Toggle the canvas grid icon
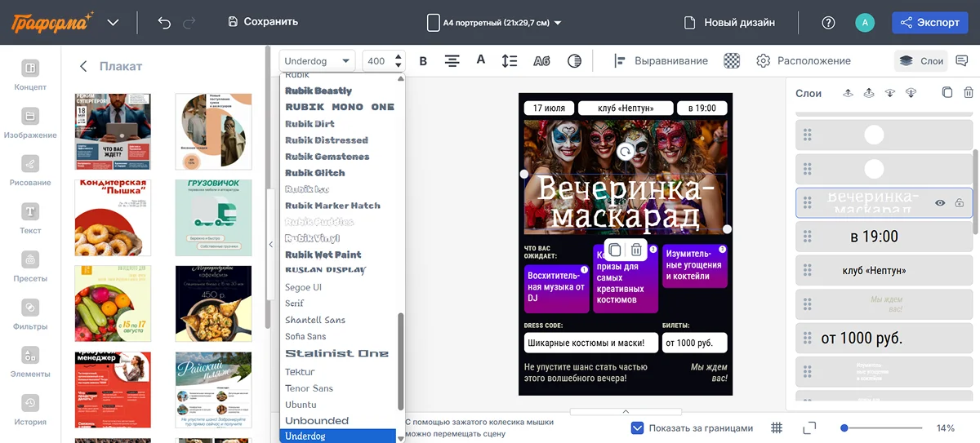Screen dimensions: 980x443 (777, 428)
